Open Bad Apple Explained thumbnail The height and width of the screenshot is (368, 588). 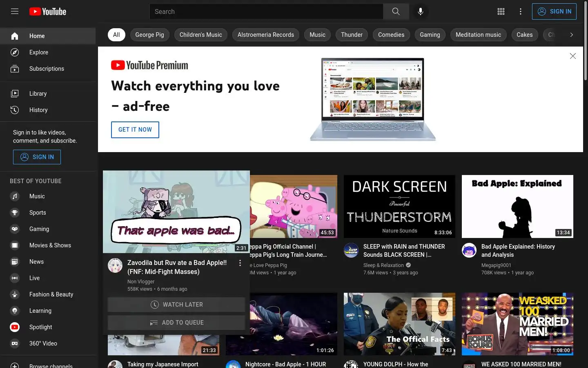pos(517,206)
